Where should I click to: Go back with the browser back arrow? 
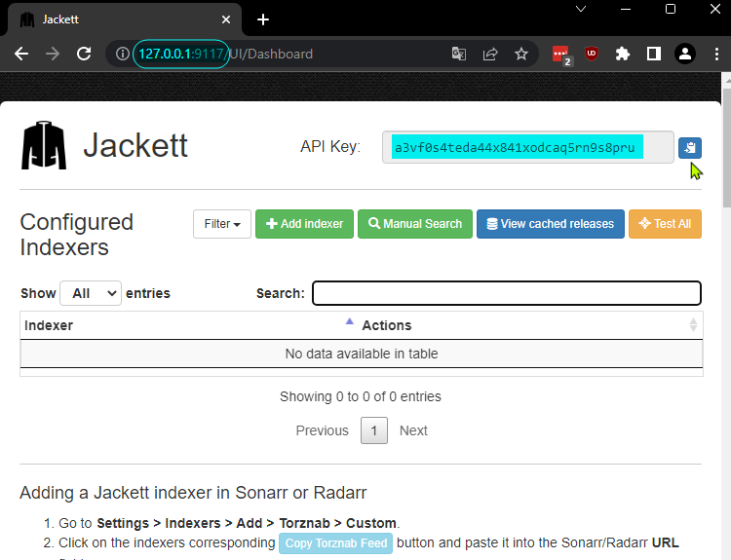click(21, 54)
